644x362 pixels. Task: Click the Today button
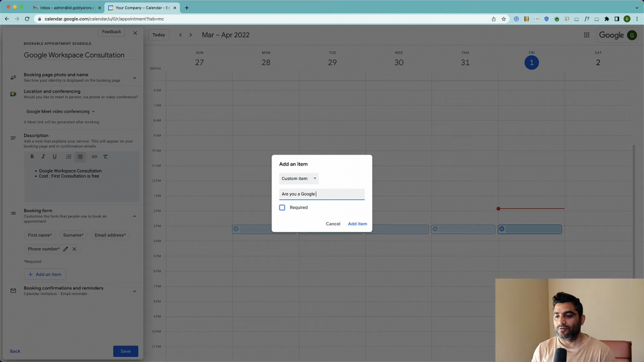[x=159, y=35]
